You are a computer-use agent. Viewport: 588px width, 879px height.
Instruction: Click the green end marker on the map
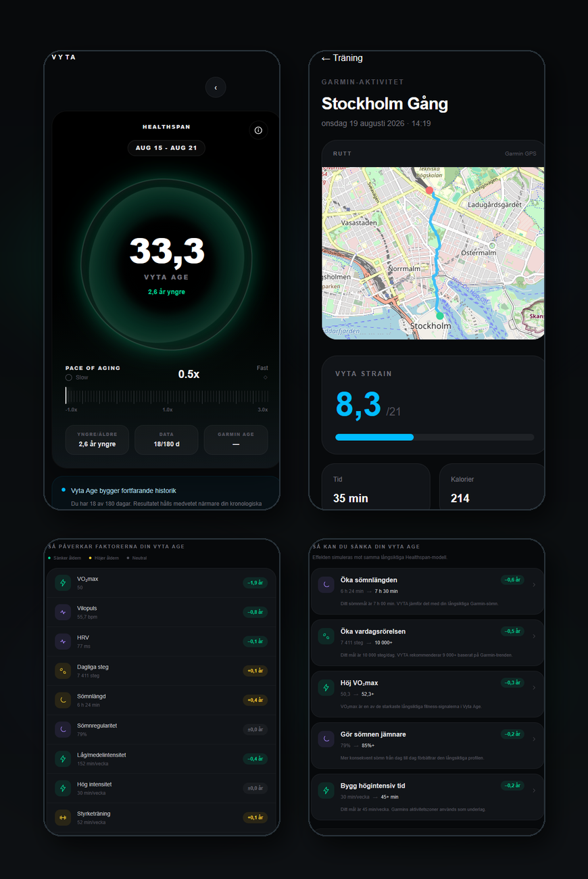tap(439, 315)
